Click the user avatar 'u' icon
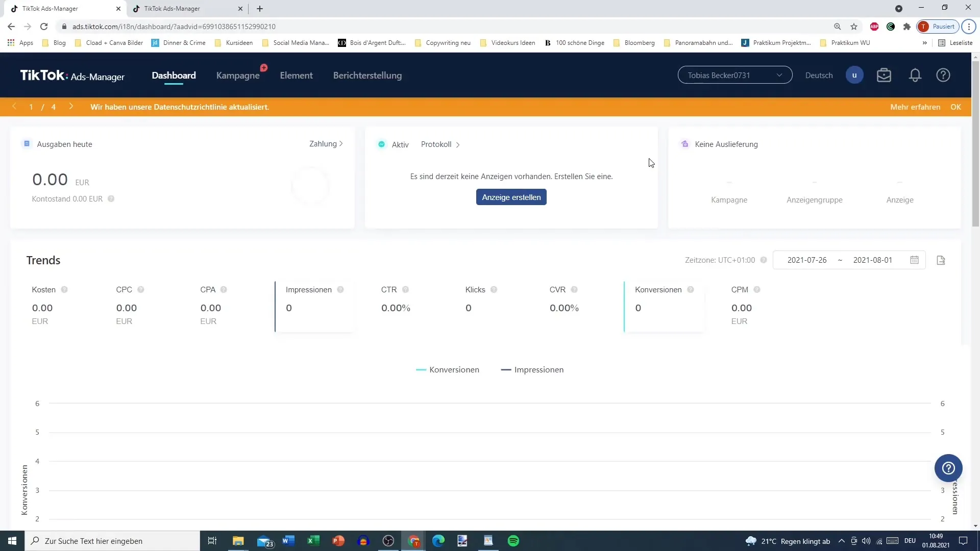The height and width of the screenshot is (551, 980). [854, 76]
